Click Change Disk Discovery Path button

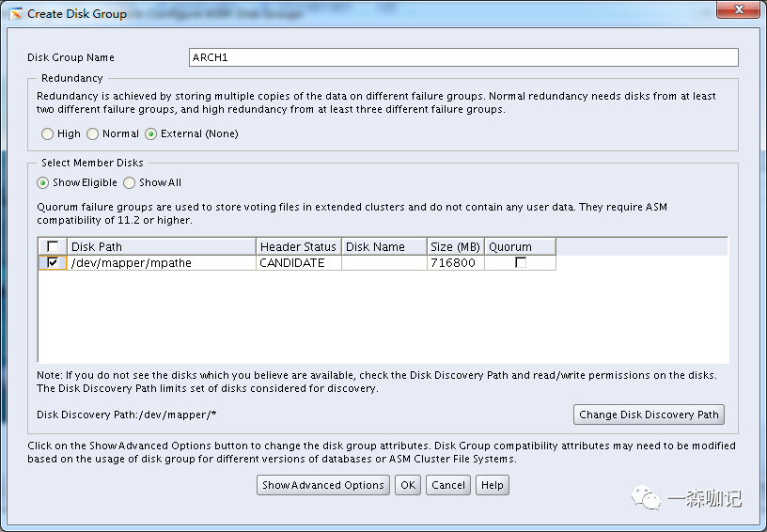pos(649,415)
